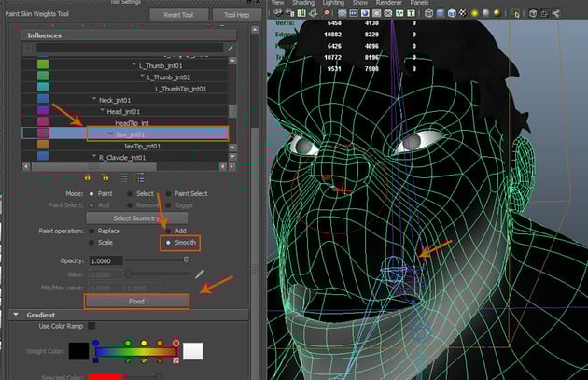Collapse the Neck_jnt01 joint hierarchy
The image size is (588, 380).
tap(96, 99)
